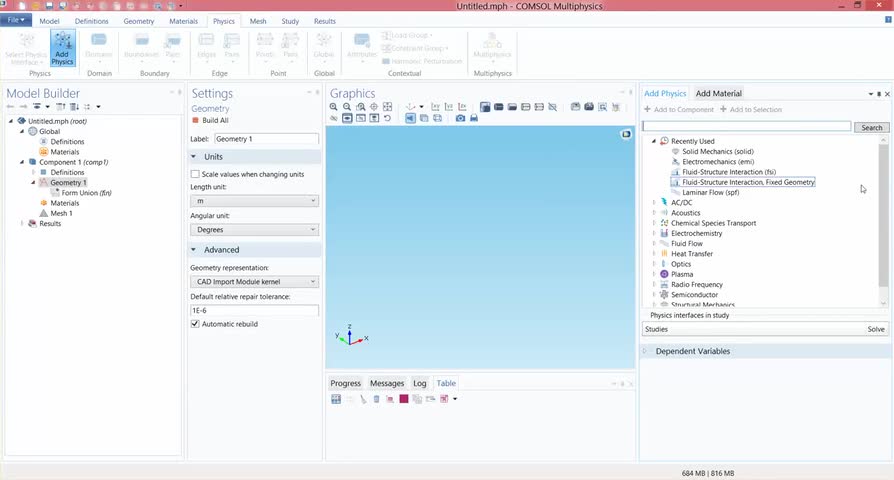
Task: Select Form Union (fin) node
Action: coord(86,193)
